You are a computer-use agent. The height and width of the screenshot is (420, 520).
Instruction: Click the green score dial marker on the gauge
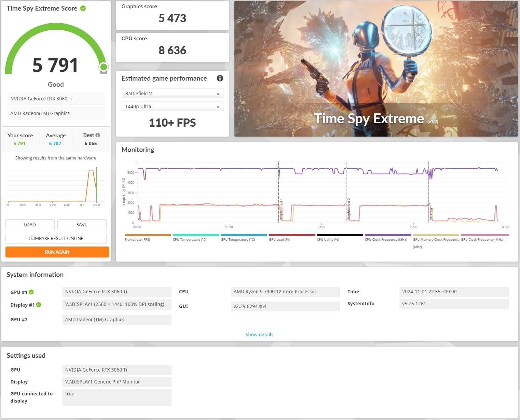(x=104, y=67)
